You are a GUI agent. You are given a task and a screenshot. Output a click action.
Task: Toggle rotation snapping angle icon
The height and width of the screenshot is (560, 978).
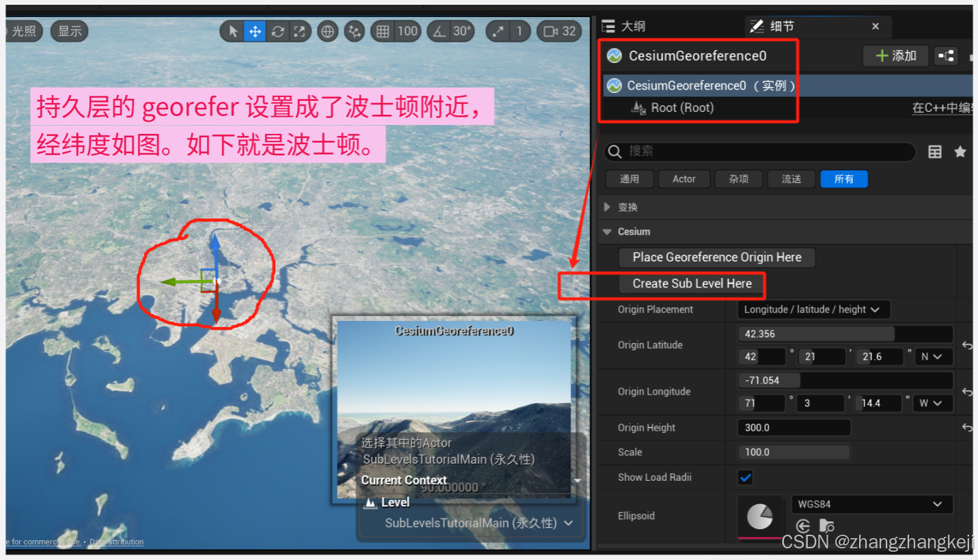tap(438, 31)
